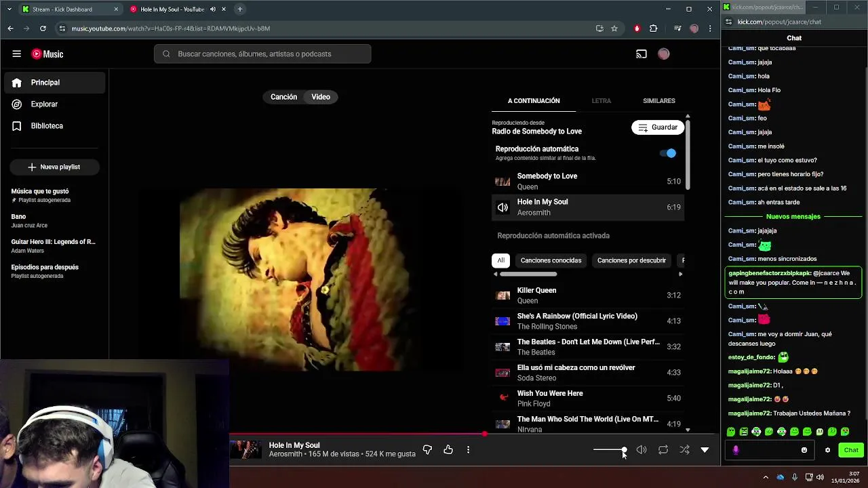This screenshot has width=868, height=488.
Task: Click the install app icon in address bar
Action: point(599,28)
